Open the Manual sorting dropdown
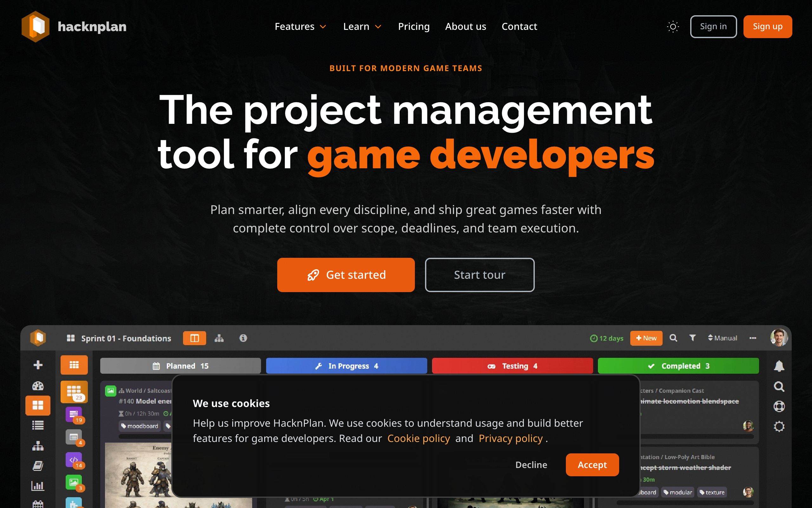The image size is (812, 508). (x=723, y=338)
